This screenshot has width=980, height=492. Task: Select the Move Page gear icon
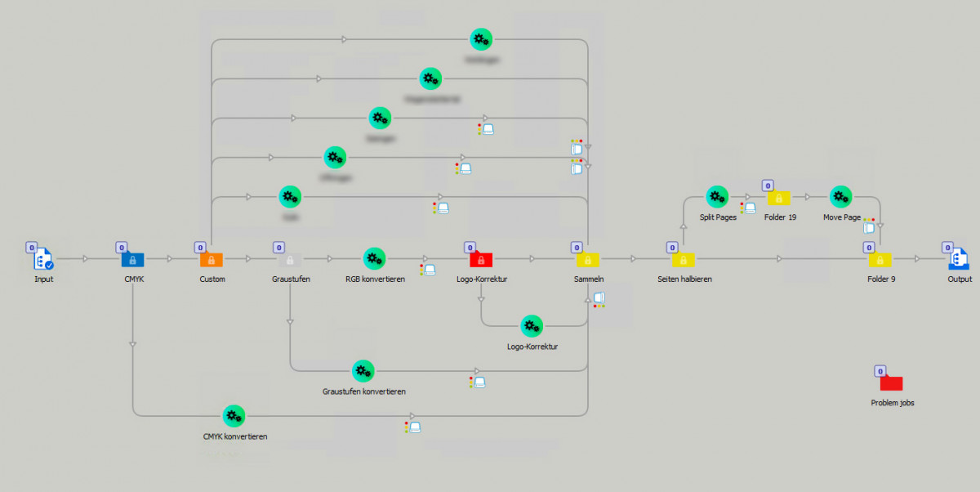[x=841, y=196]
